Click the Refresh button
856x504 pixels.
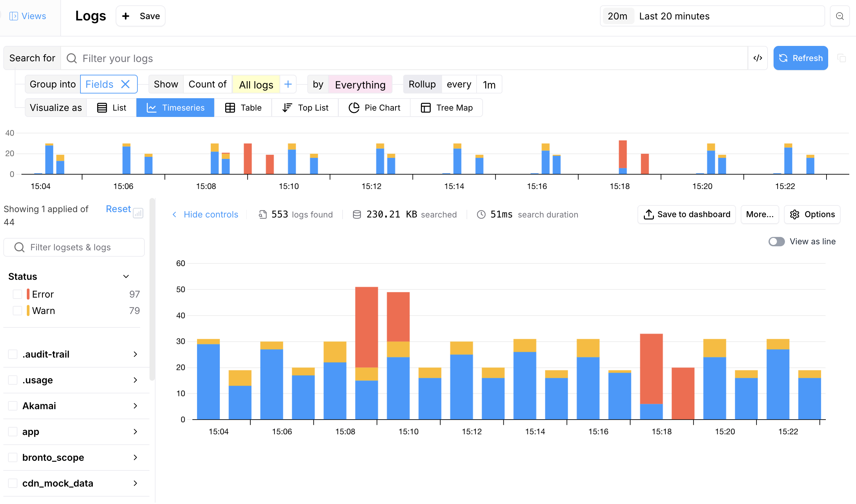click(801, 58)
